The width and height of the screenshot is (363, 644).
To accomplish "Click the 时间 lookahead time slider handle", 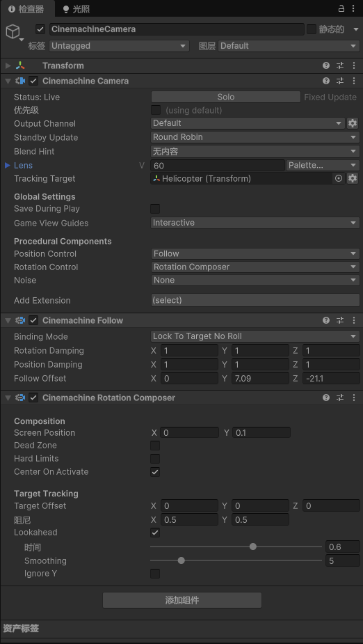I will click(x=253, y=547).
